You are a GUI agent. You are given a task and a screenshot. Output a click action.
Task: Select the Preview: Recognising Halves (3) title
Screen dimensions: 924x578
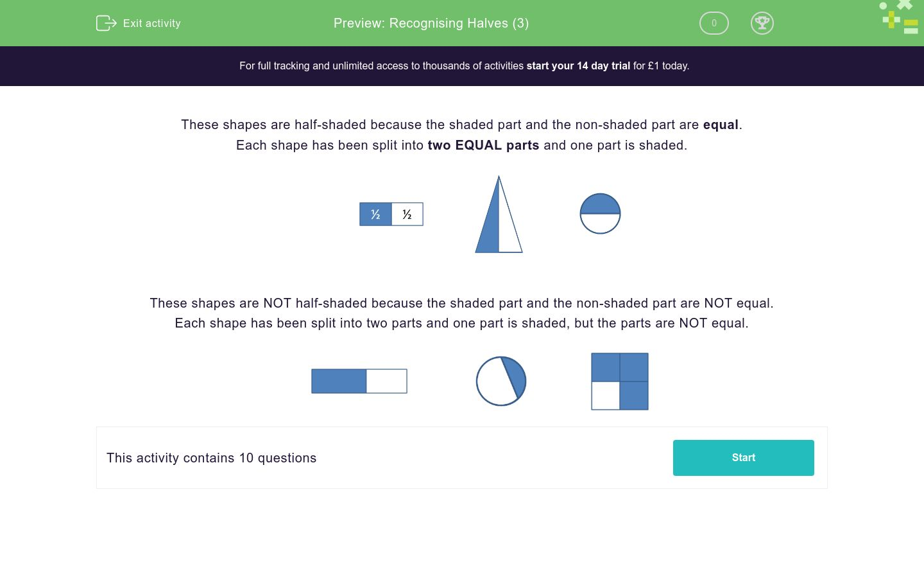pos(431,23)
